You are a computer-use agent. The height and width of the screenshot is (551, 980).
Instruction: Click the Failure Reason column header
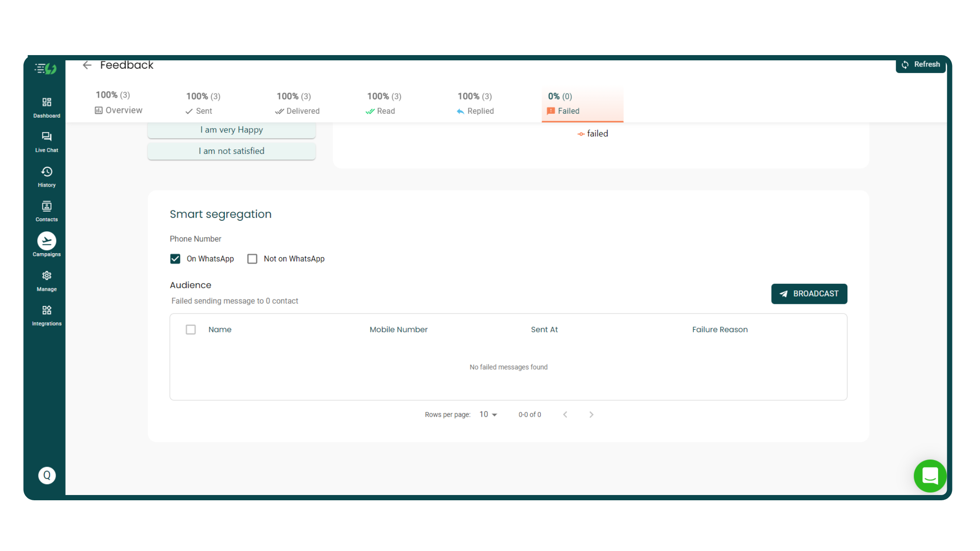(x=720, y=330)
